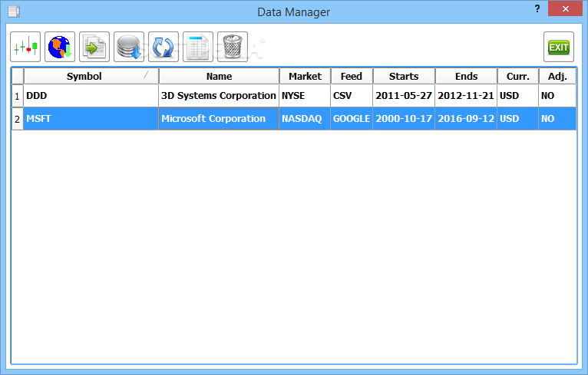The height and width of the screenshot is (375, 588).
Task: Click the Adj. column header
Action: pyautogui.click(x=557, y=76)
